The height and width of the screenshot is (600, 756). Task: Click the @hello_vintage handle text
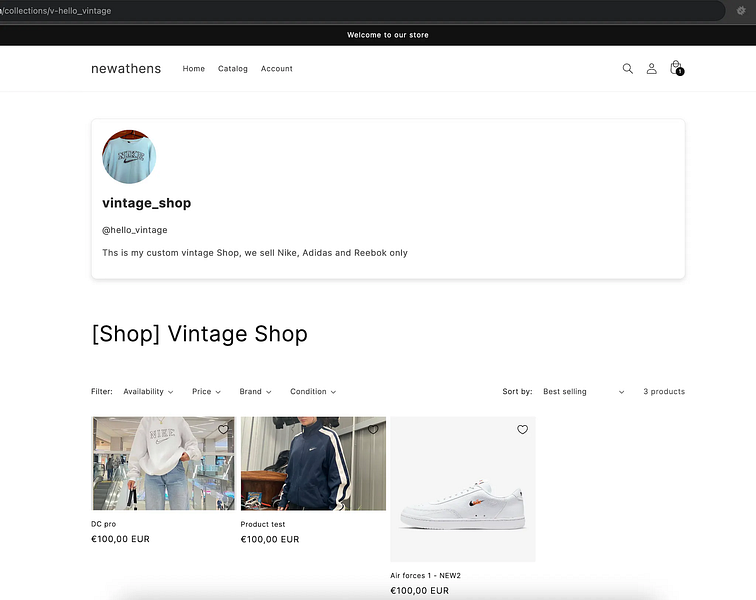135,230
